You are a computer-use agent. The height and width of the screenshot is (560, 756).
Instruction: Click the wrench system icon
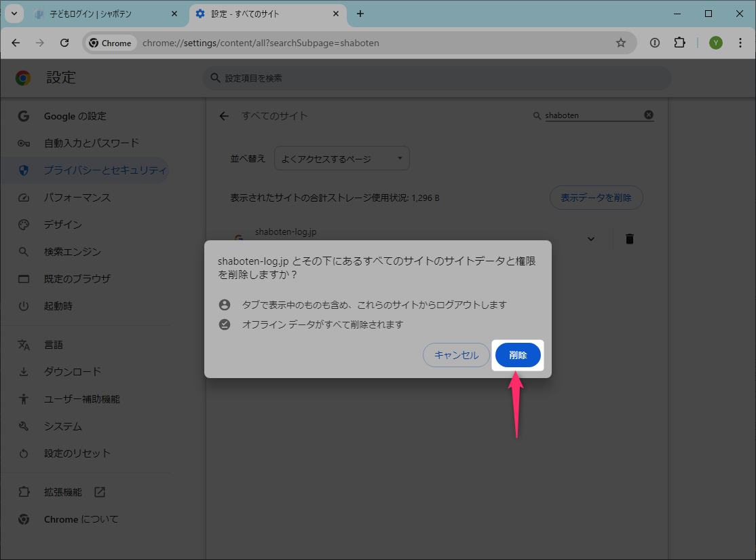24,426
